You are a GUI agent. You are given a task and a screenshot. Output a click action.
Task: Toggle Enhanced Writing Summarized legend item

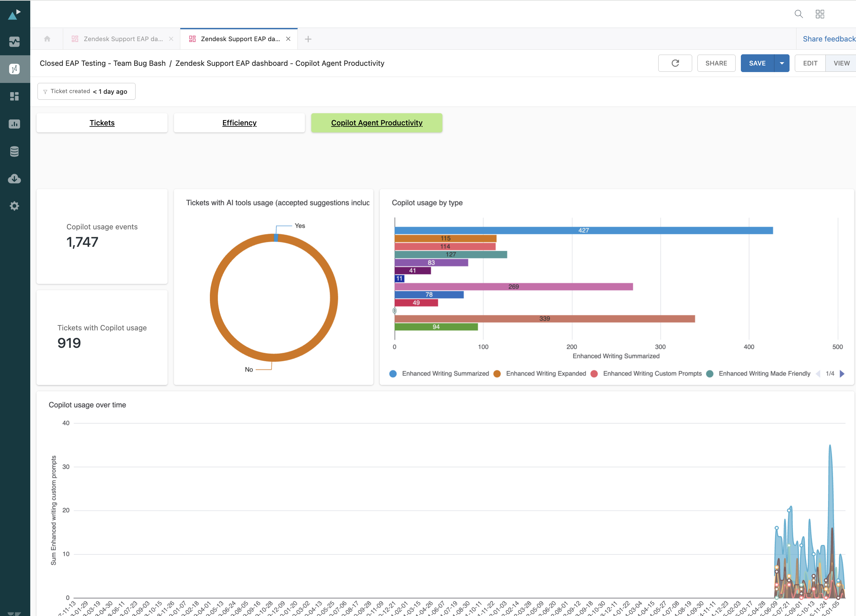445,373
